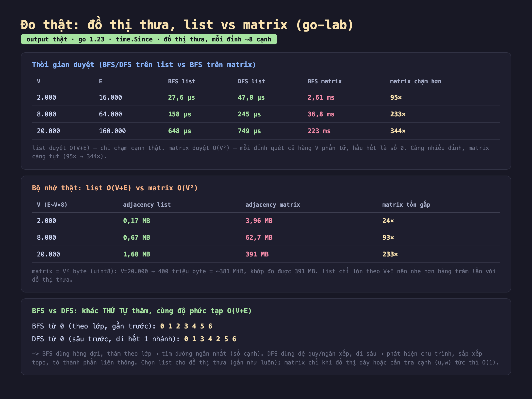Screen dimensions: 532x399
Task: Select the '648 µs' cell
Action: pos(180,131)
